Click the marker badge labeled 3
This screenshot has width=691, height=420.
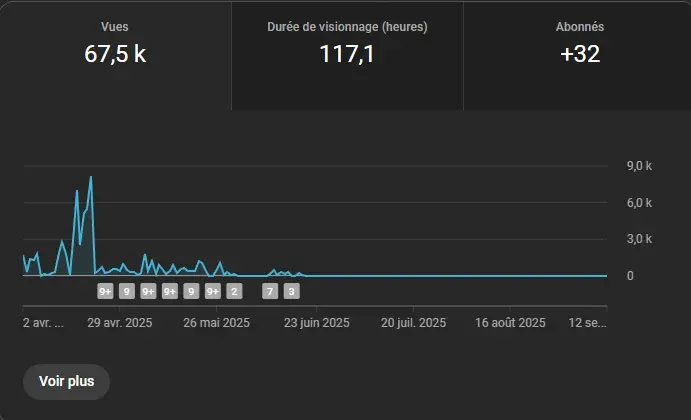pyautogui.click(x=291, y=292)
